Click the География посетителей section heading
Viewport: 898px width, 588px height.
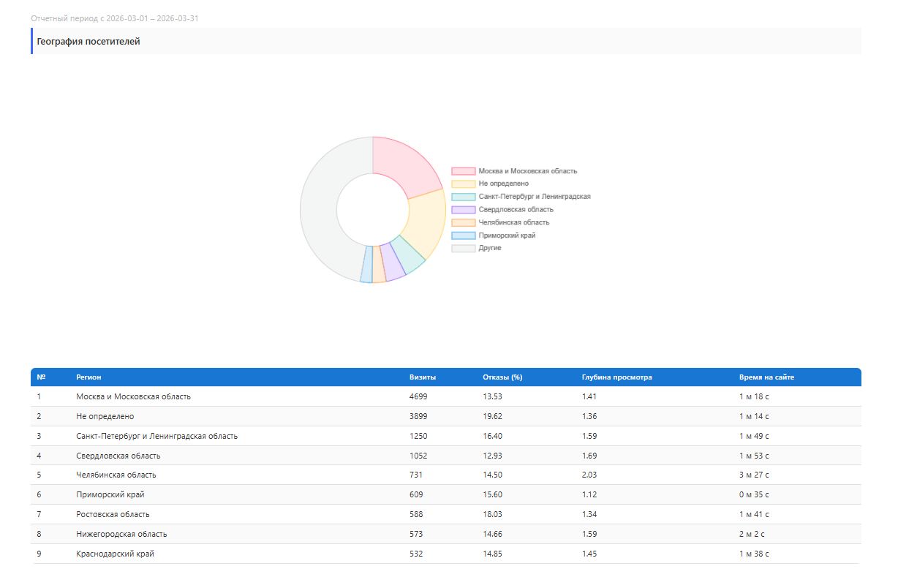tap(88, 42)
